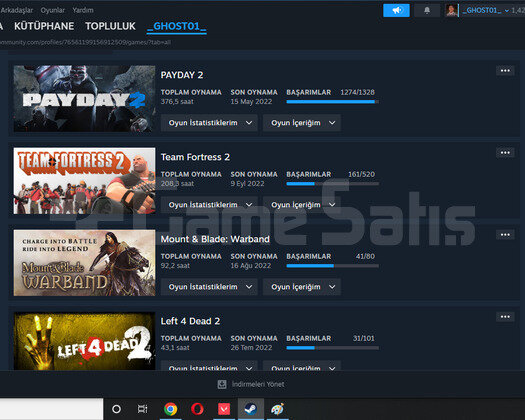The height and width of the screenshot is (420, 525).
Task: Open Paint from the taskbar
Action: click(277, 409)
